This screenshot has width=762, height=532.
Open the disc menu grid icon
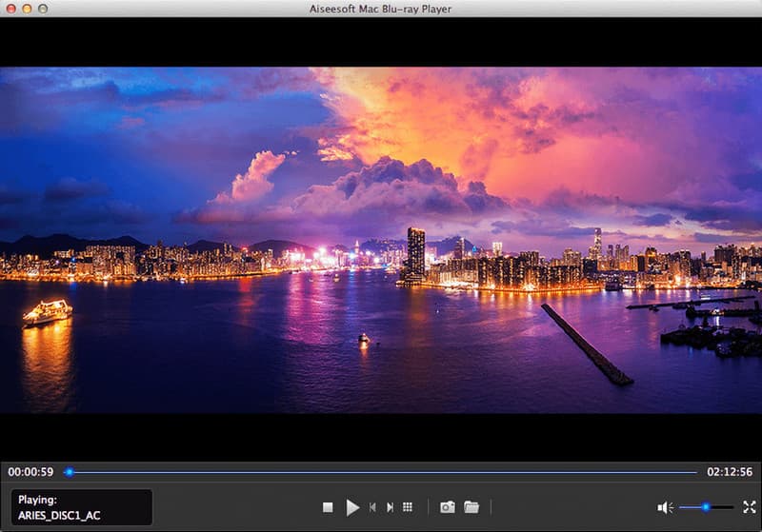pyautogui.click(x=408, y=507)
